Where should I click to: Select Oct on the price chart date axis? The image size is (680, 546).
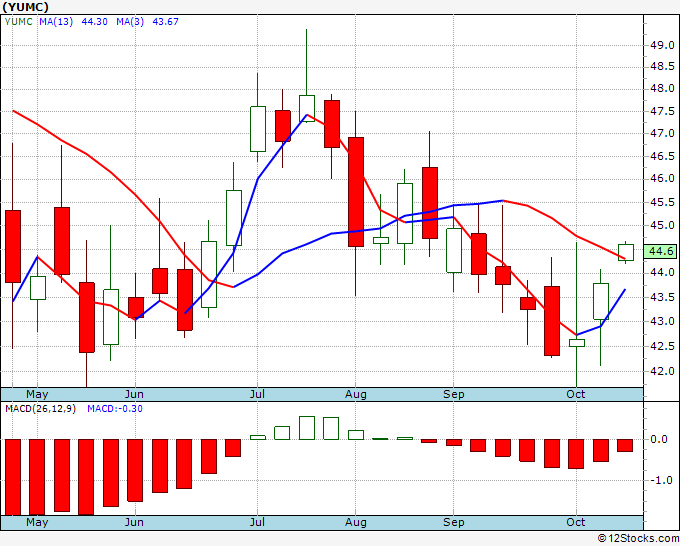576,394
